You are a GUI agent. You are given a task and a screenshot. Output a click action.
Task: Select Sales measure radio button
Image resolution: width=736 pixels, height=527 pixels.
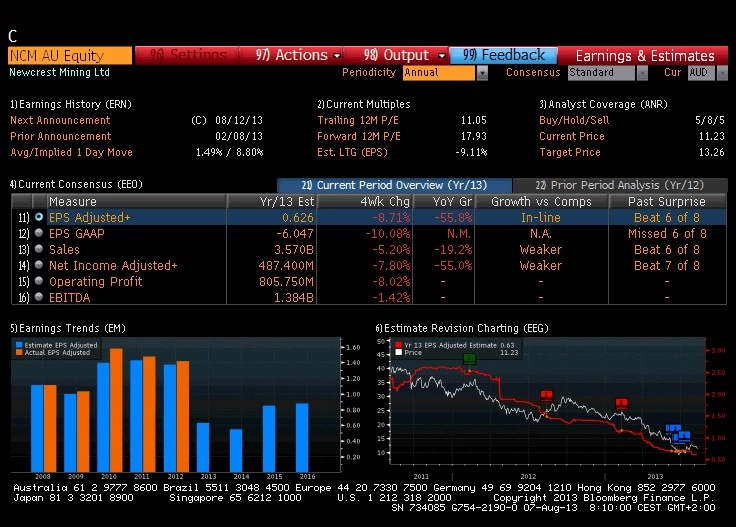tap(39, 249)
